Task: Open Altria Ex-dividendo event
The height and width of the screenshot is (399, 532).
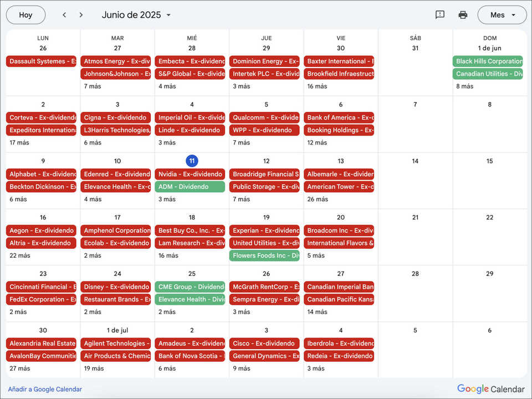Action: click(41, 243)
